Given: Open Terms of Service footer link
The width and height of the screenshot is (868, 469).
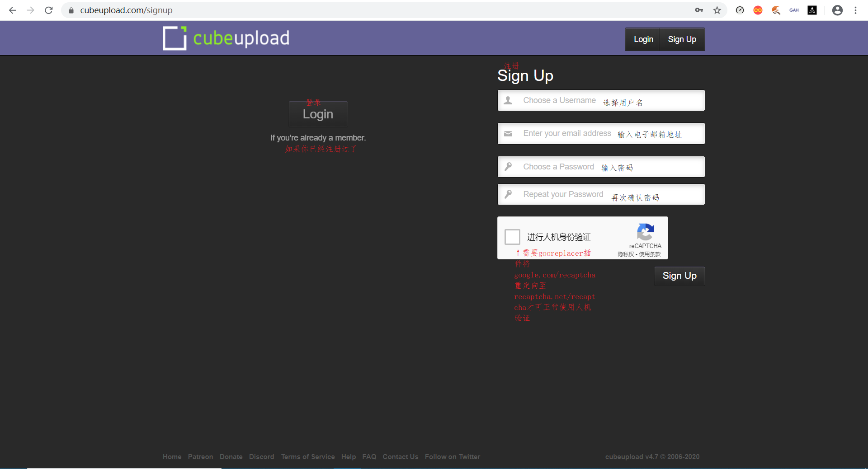Looking at the screenshot, I should point(307,457).
